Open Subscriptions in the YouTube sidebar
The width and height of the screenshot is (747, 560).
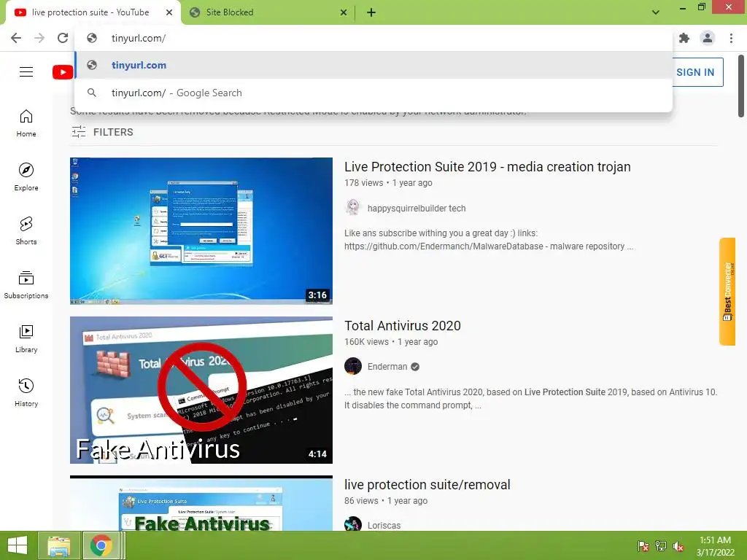26,285
